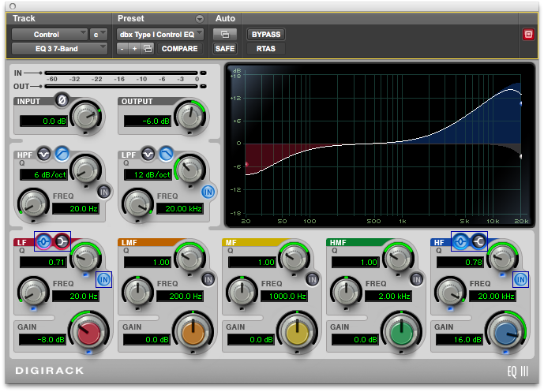The image size is (544, 392).
Task: Click the MF FREQ knob
Action: click(x=242, y=292)
